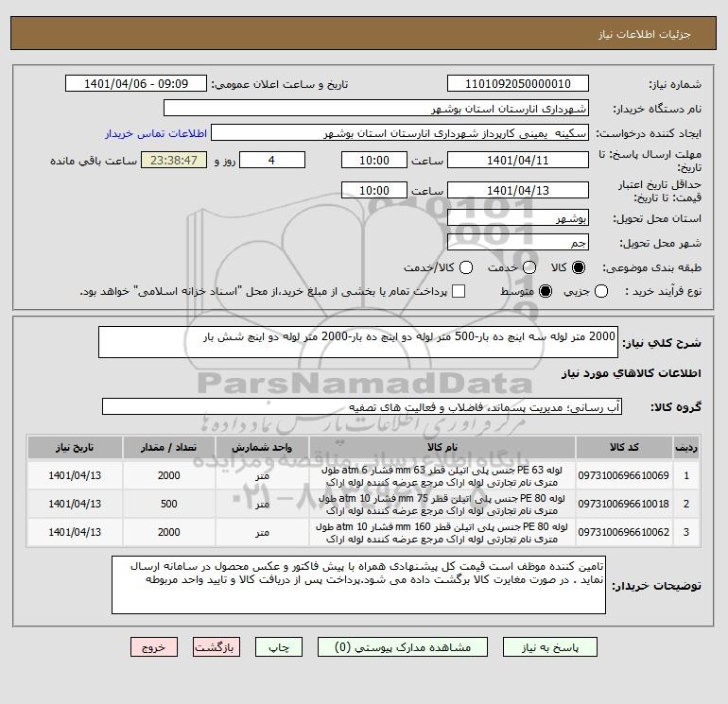Choose the متوسط purchase type radio
728x704 pixels.
click(x=546, y=291)
